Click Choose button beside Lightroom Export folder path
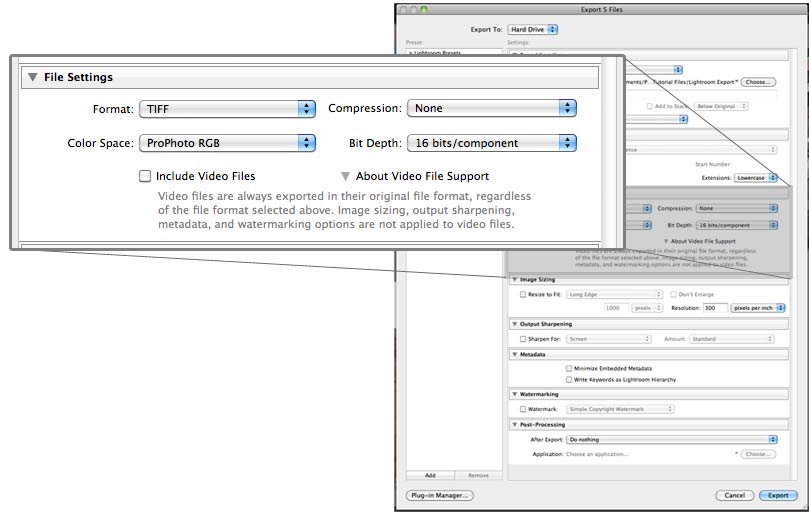The height and width of the screenshot is (516, 809). (758, 82)
